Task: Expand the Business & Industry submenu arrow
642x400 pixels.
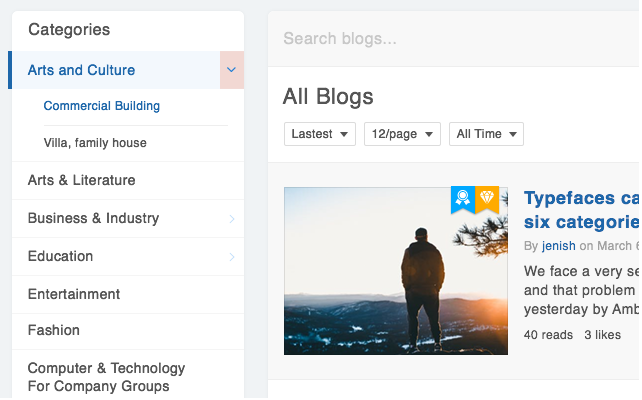Action: click(232, 218)
